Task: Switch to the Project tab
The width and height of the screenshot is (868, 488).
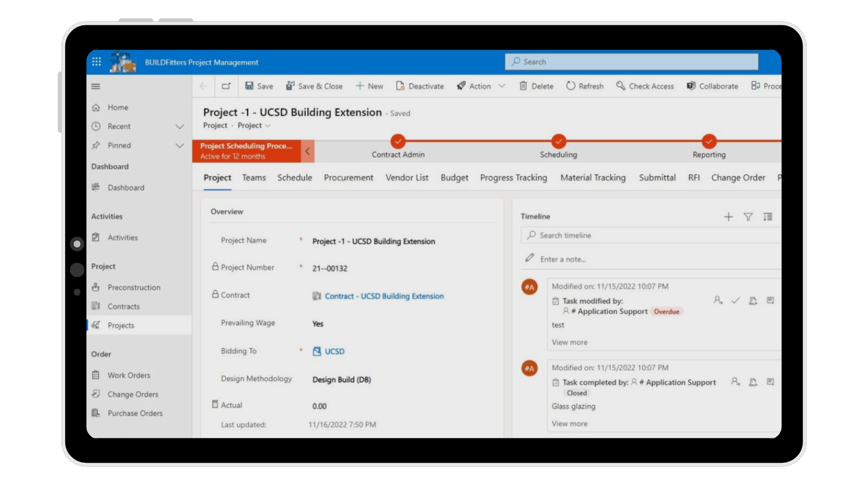Action: tap(217, 178)
